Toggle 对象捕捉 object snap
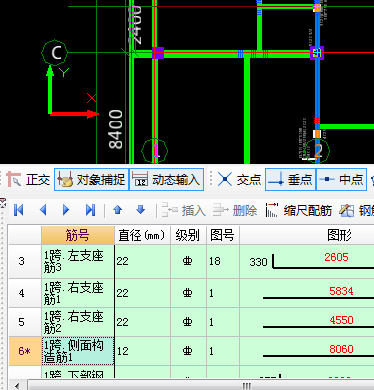 point(91,180)
